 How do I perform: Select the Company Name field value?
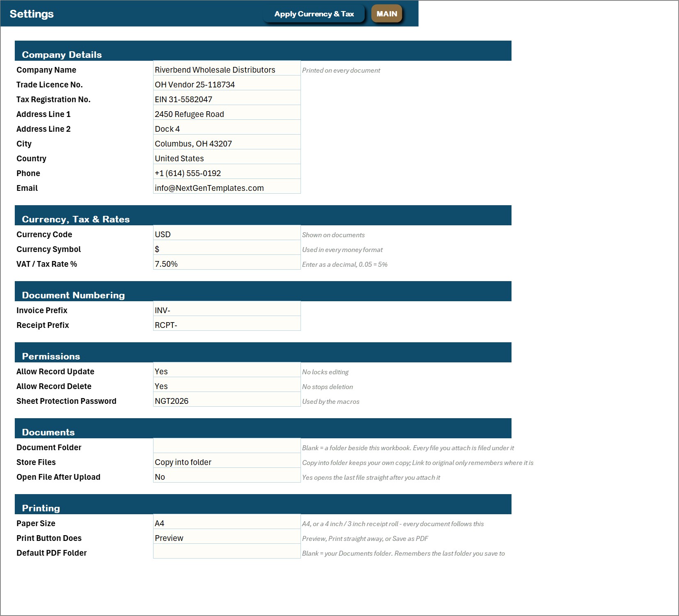(x=227, y=68)
